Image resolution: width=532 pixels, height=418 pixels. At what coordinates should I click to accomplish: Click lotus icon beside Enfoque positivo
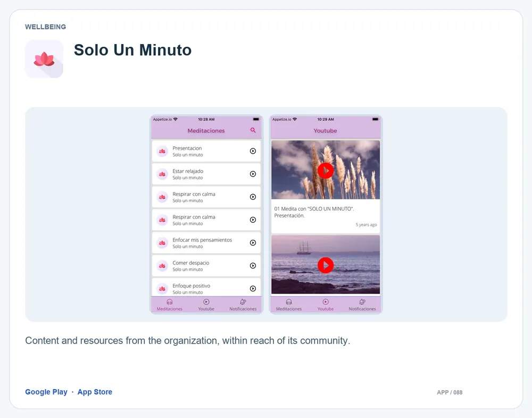(162, 289)
